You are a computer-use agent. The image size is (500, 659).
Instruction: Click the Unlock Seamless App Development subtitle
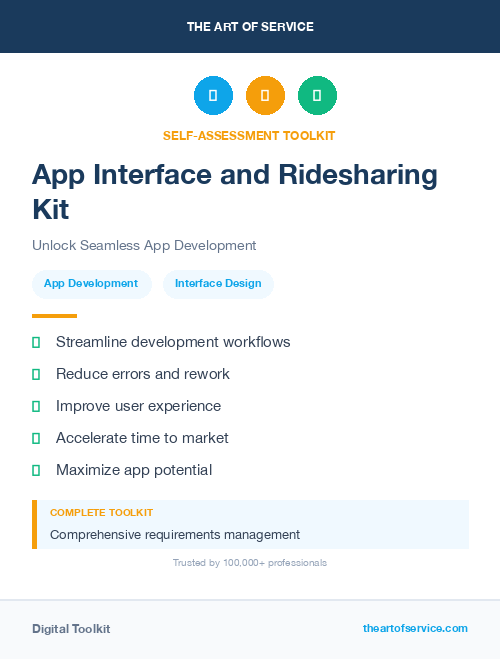[144, 245]
